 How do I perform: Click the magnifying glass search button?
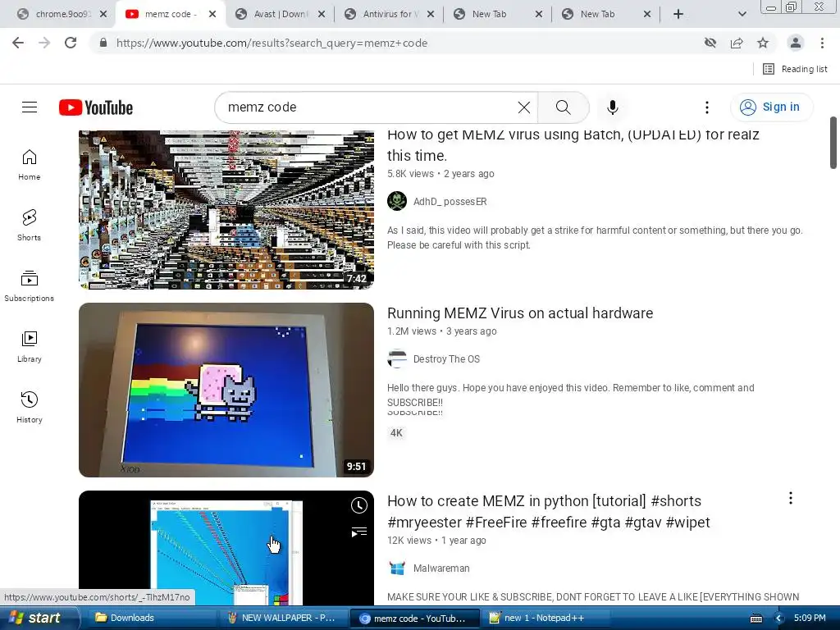click(x=563, y=107)
